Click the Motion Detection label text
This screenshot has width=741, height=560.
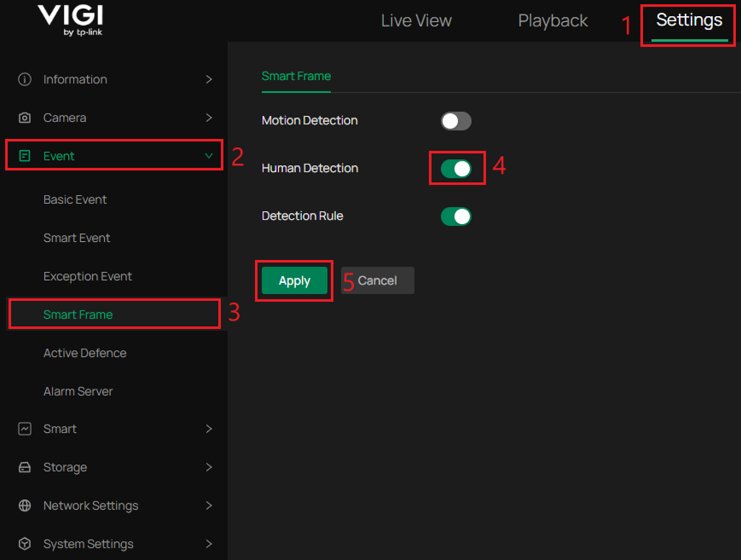[309, 121]
